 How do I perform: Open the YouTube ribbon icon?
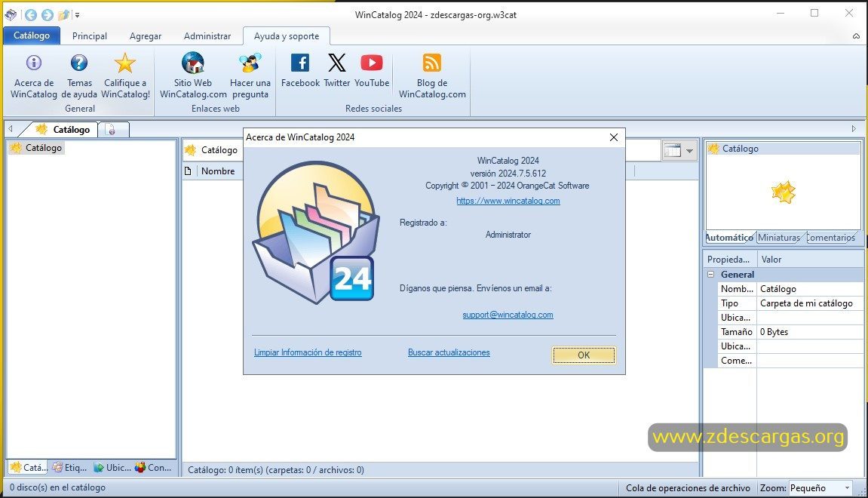[372, 63]
